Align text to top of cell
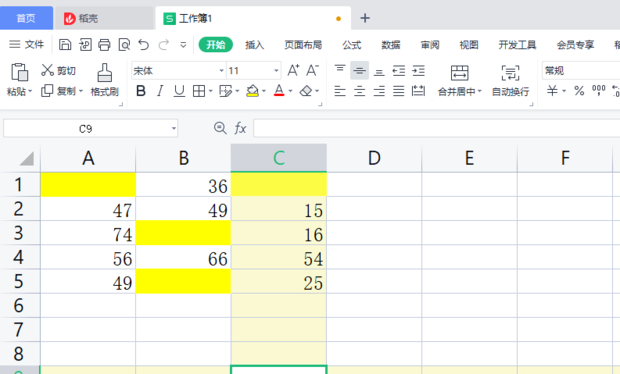 pos(340,70)
